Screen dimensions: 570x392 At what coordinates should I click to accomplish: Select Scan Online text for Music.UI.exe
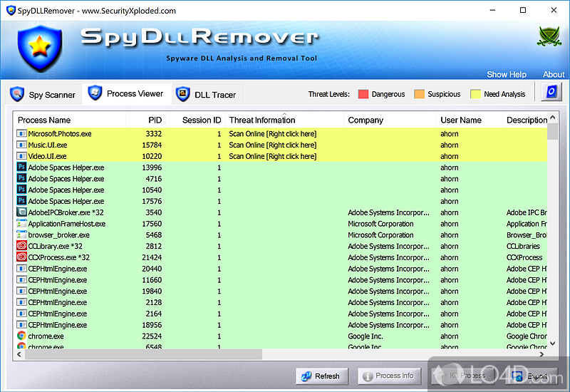click(273, 145)
